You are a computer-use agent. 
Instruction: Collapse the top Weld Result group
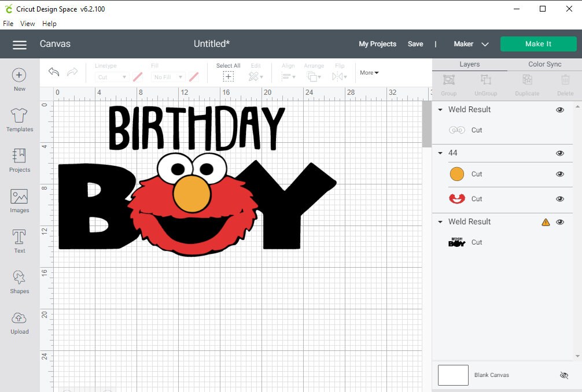[440, 110]
